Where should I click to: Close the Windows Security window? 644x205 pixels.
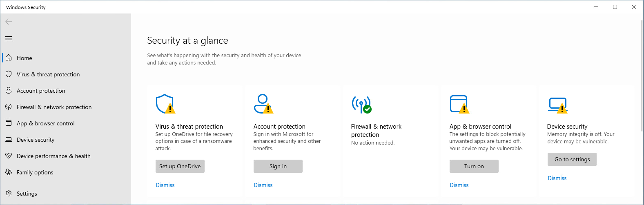click(634, 7)
